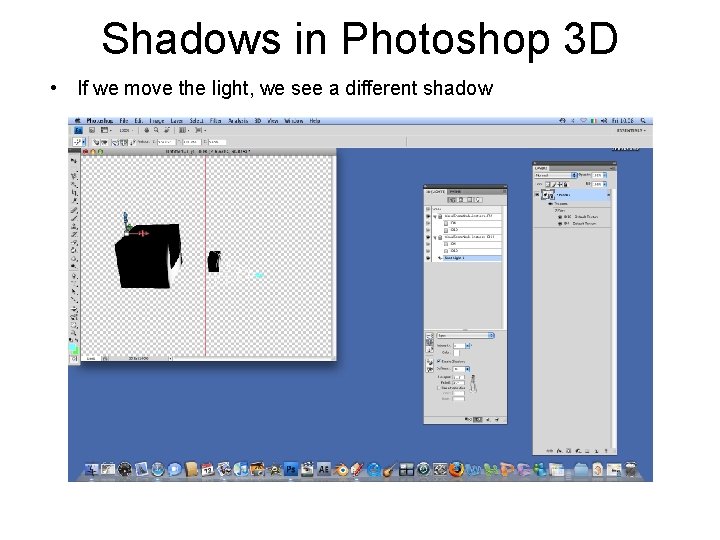Click the X position field in options bar
The height and width of the screenshot is (540, 720).
(166, 142)
